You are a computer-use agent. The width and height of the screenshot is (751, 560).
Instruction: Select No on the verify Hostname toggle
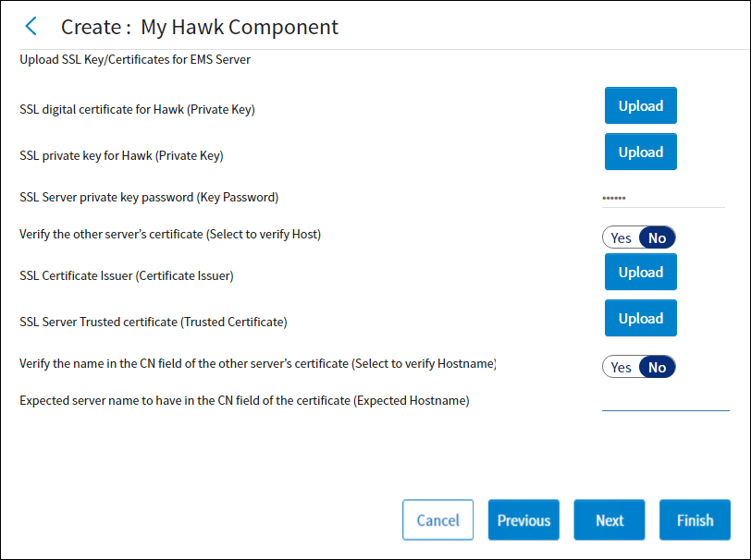[x=657, y=368]
